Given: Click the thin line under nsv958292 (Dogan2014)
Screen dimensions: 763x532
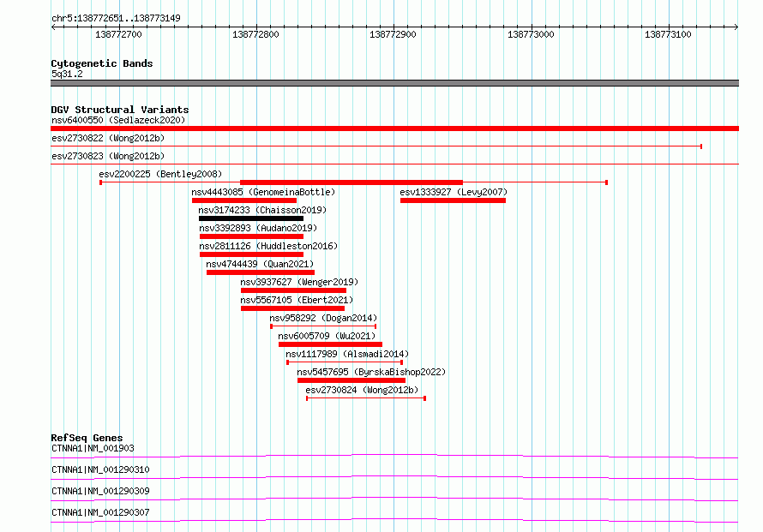Looking at the screenshot, I should coord(323,326).
